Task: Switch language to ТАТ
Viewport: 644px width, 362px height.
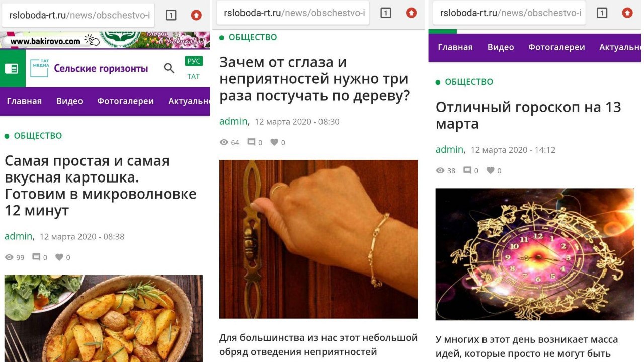Action: coord(194,76)
